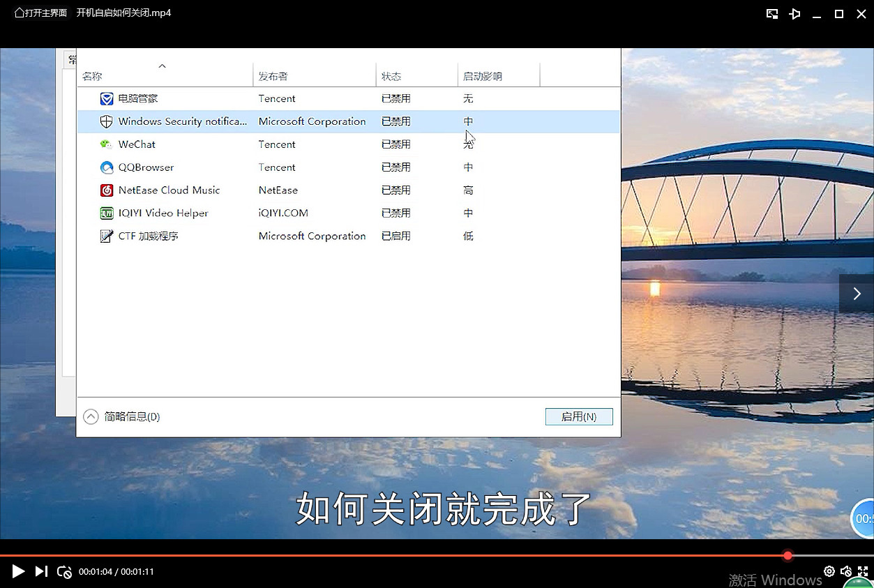Collapse details with 简略信息(D) arrow
The width and height of the screenshot is (874, 588).
91,416
